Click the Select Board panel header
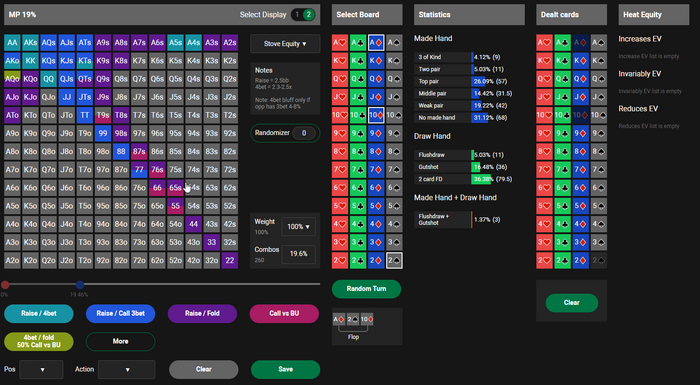 pyautogui.click(x=367, y=15)
